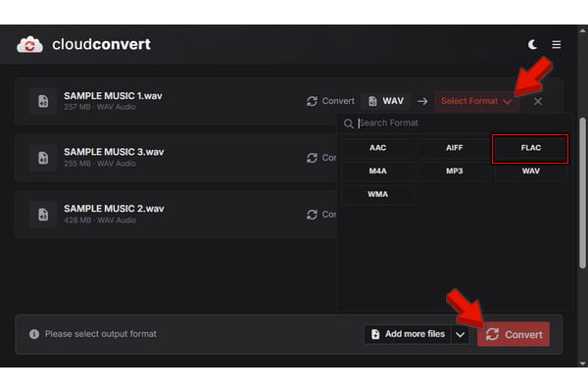Click the WAV source format badge
Image resolution: width=588 pixels, height=392 pixels.
(386, 101)
